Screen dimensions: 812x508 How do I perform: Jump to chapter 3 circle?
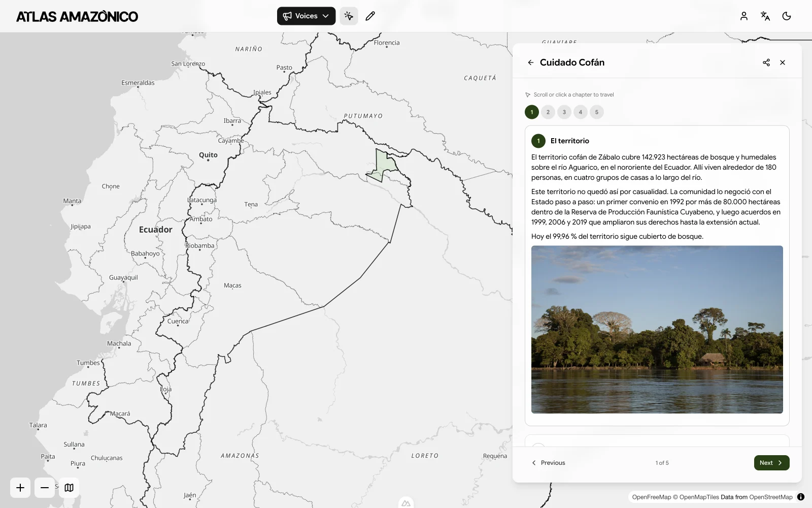564,112
